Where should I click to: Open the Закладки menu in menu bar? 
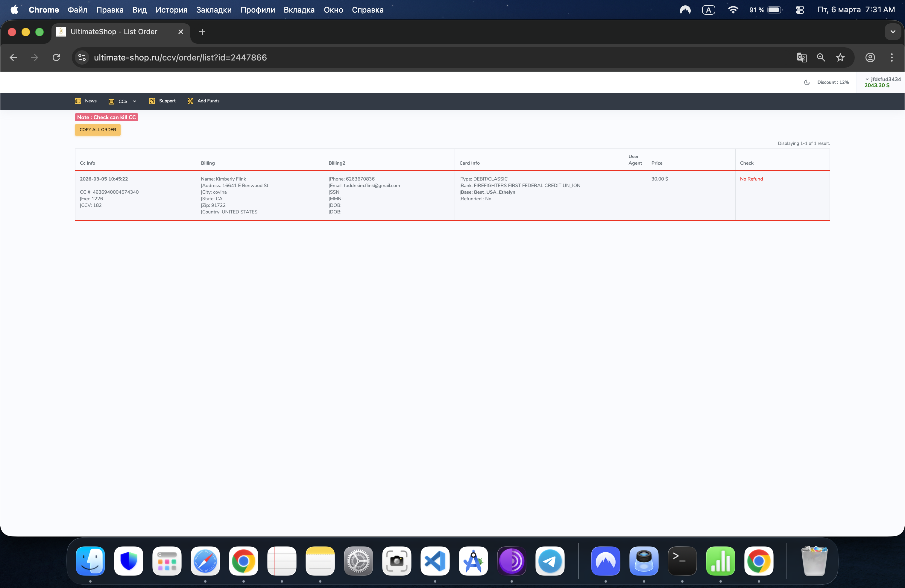pos(214,10)
